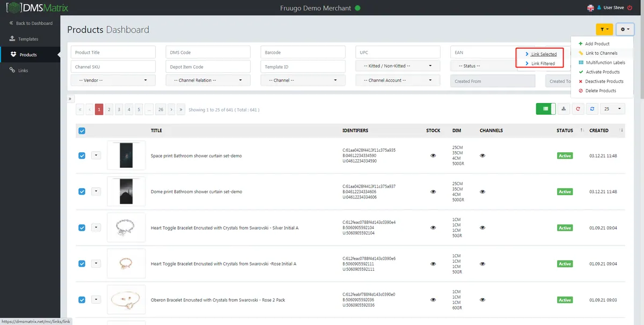Open the Vendor dropdown filter

click(x=113, y=80)
